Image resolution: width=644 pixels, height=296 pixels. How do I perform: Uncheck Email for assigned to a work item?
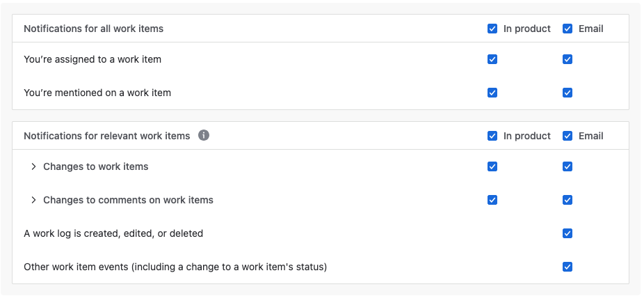coord(567,59)
